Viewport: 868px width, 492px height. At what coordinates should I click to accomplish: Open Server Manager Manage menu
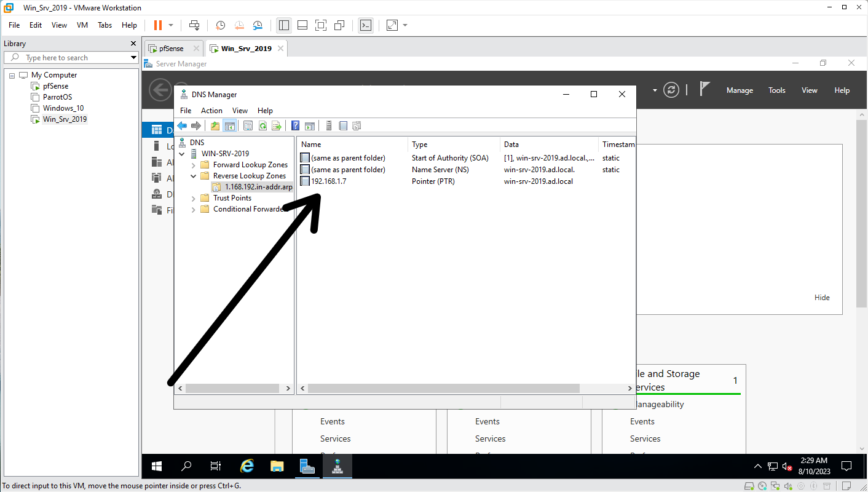pyautogui.click(x=740, y=90)
